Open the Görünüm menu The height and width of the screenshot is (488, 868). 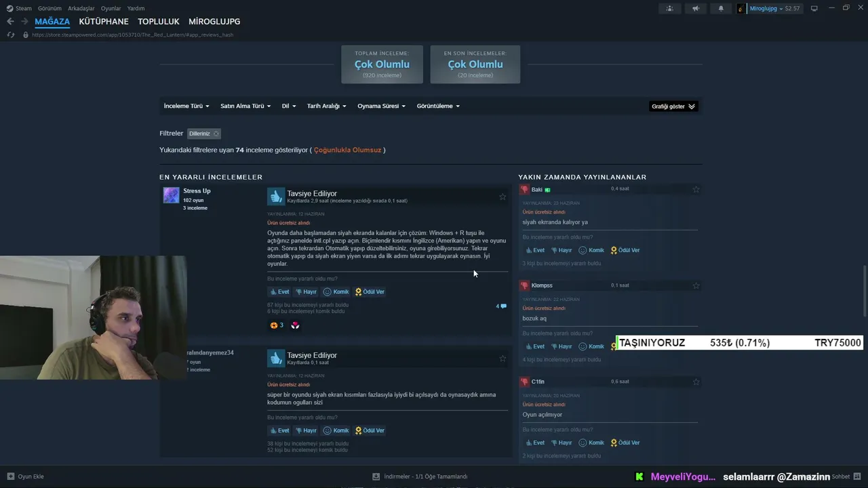click(50, 8)
